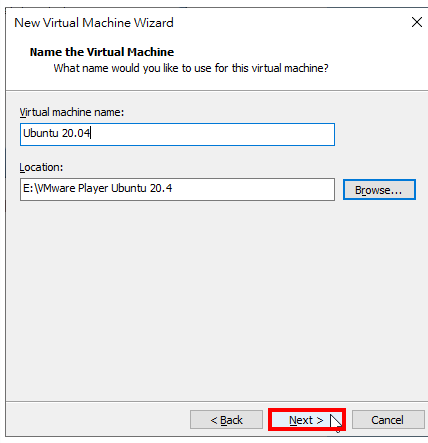Screen dimensions: 428x443
Task: Click the 'Name the Virtual Machine' heading
Action: (x=102, y=52)
